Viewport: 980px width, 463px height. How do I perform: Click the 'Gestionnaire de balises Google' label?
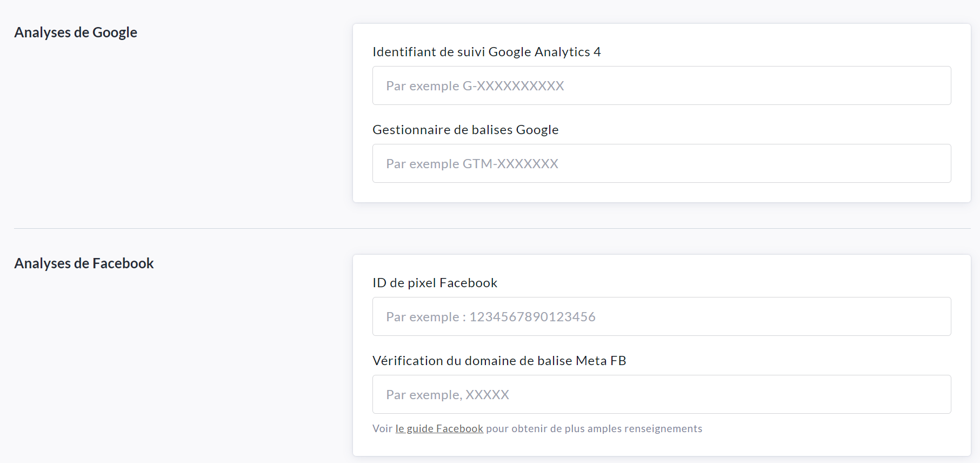pyautogui.click(x=465, y=130)
